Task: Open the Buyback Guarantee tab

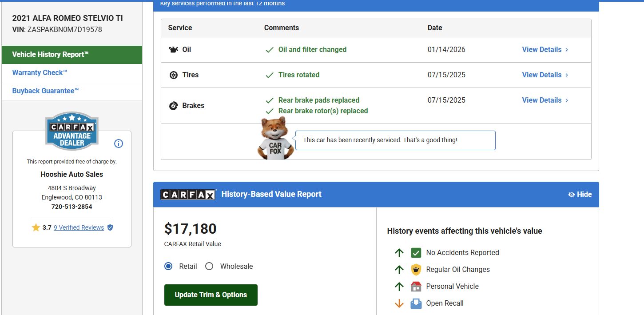Action: point(45,91)
